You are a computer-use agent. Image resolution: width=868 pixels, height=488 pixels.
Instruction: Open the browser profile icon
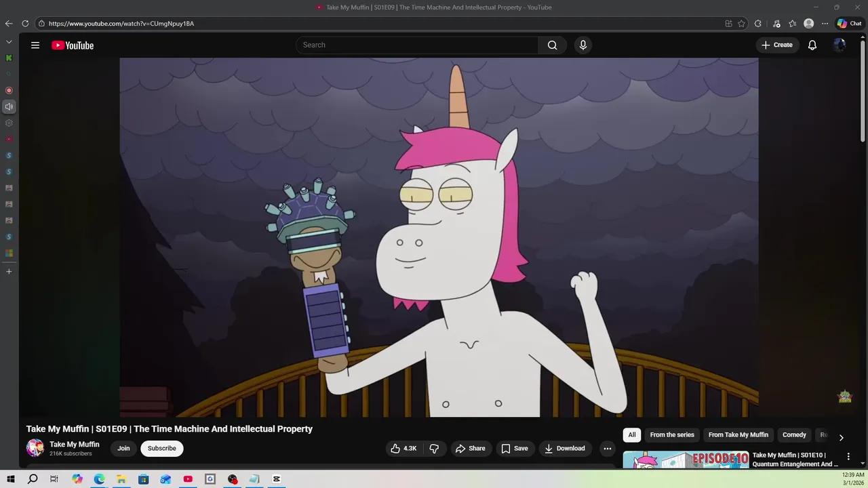point(809,24)
